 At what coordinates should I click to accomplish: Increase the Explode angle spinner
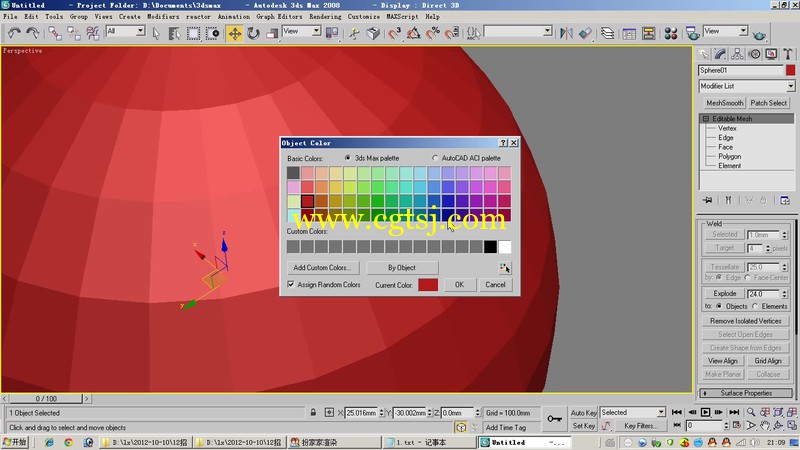click(785, 291)
